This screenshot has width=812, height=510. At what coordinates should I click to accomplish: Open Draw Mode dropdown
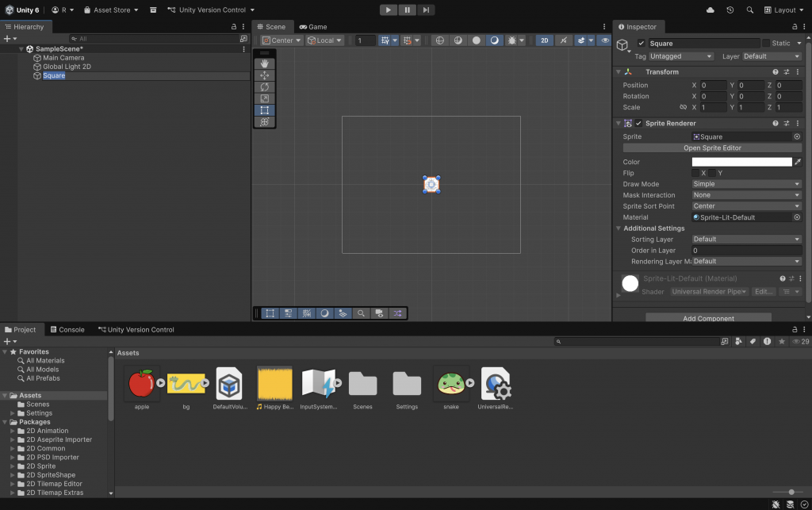click(746, 184)
